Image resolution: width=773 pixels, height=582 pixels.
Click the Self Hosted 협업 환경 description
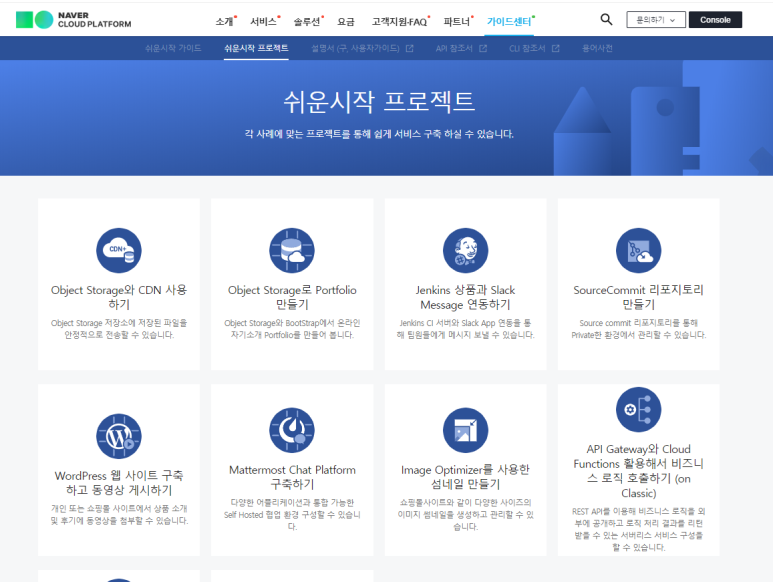point(292,514)
